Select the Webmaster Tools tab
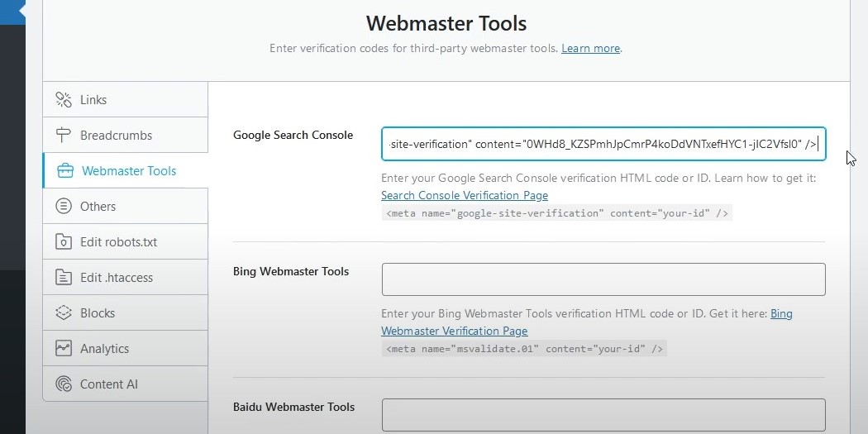The height and width of the screenshot is (434, 868). tap(125, 170)
